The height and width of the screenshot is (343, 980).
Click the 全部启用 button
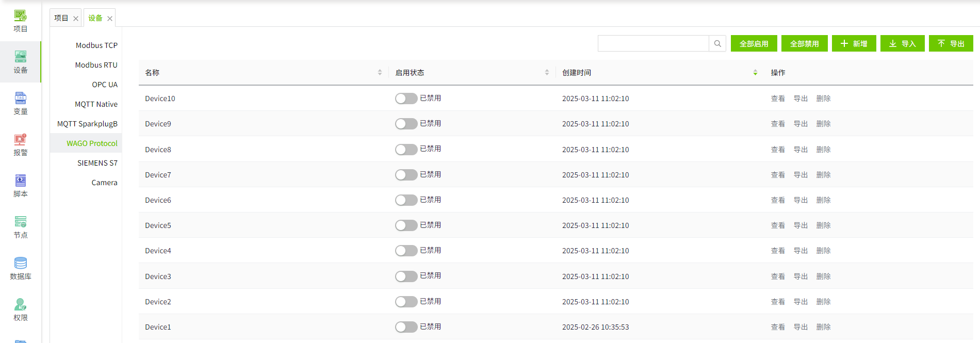[x=754, y=44]
